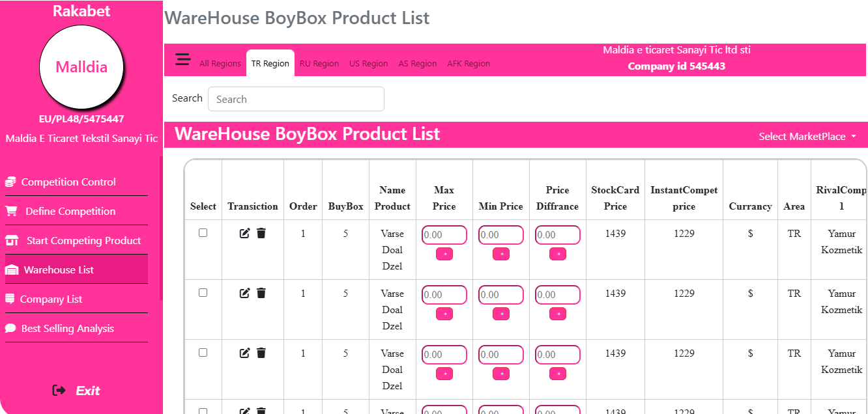Click the Exit sign-out icon
Image resolution: width=868 pixels, height=414 pixels.
pyautogui.click(x=59, y=391)
